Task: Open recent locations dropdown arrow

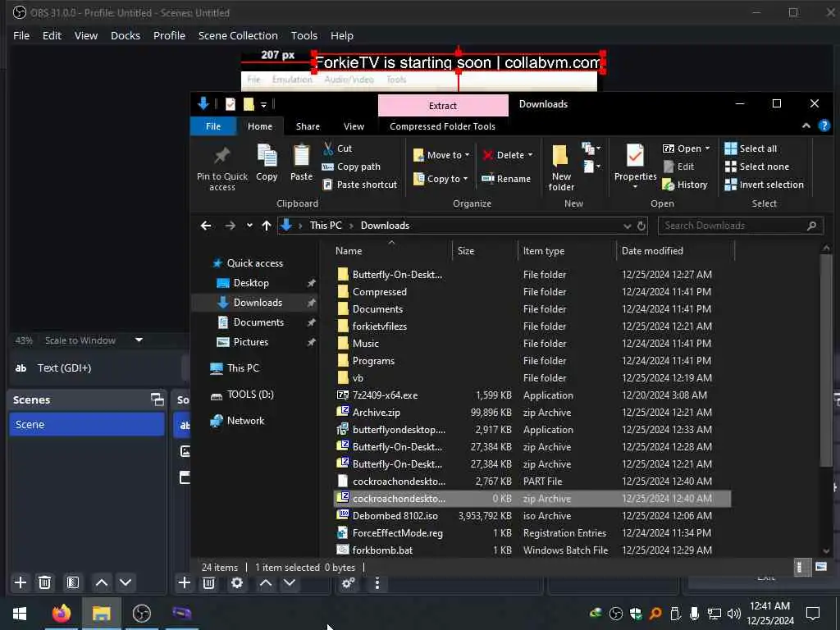Action: click(x=249, y=226)
